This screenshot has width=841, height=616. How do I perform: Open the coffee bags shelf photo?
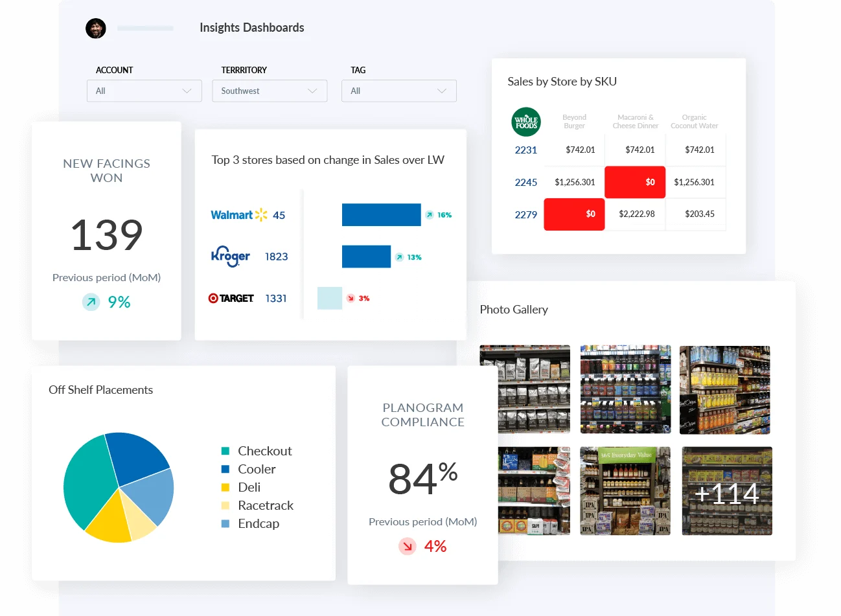point(525,389)
